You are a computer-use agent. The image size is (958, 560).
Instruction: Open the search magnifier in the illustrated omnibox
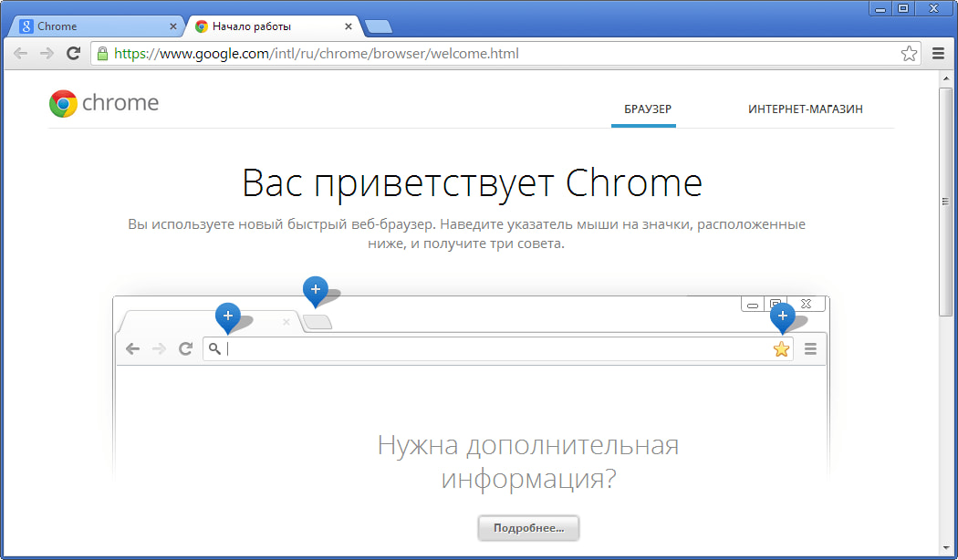click(x=213, y=348)
